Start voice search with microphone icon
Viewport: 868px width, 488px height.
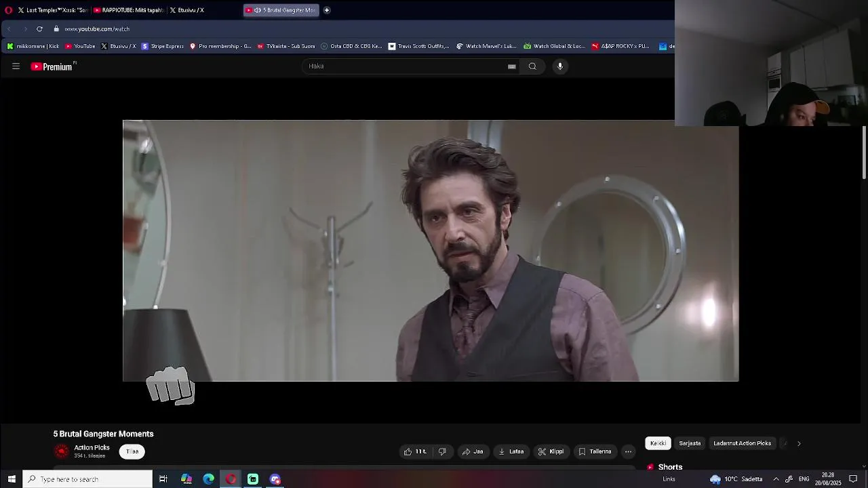(x=560, y=66)
